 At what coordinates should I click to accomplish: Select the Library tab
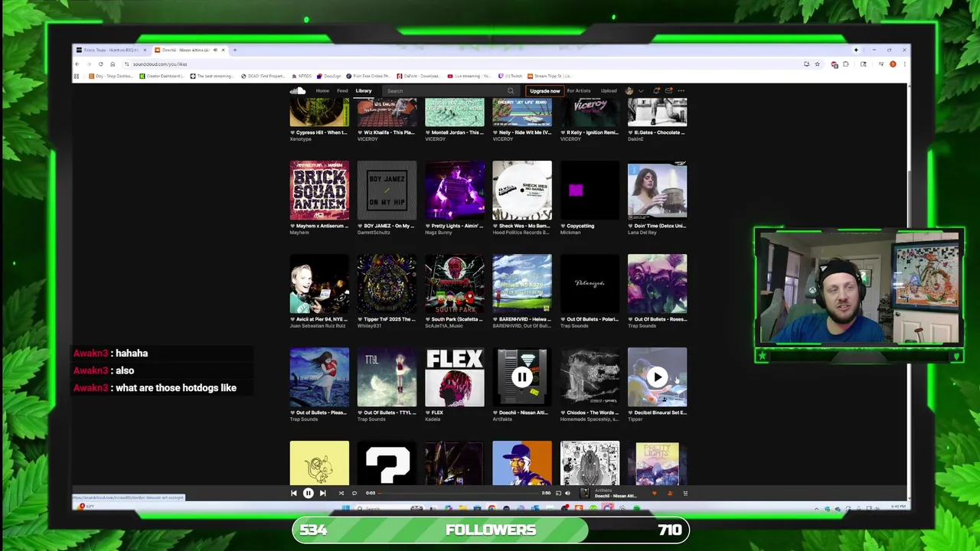(x=364, y=90)
